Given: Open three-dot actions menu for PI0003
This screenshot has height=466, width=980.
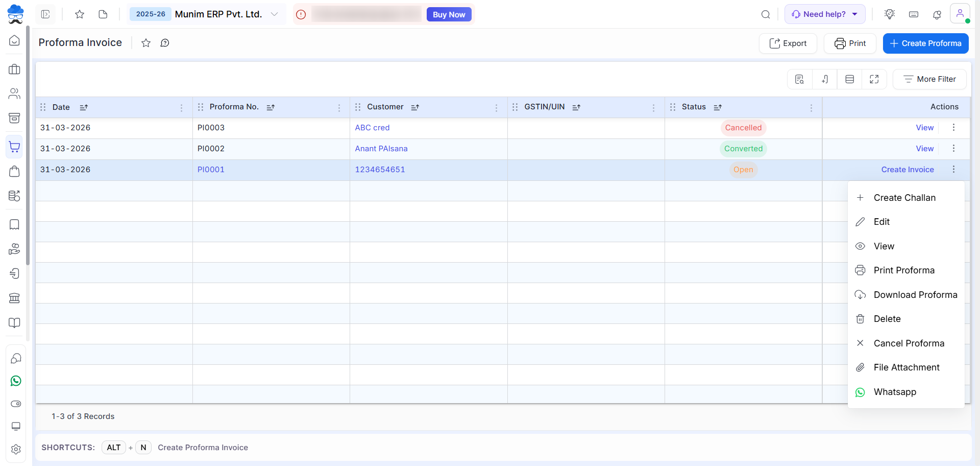Looking at the screenshot, I should [x=953, y=128].
